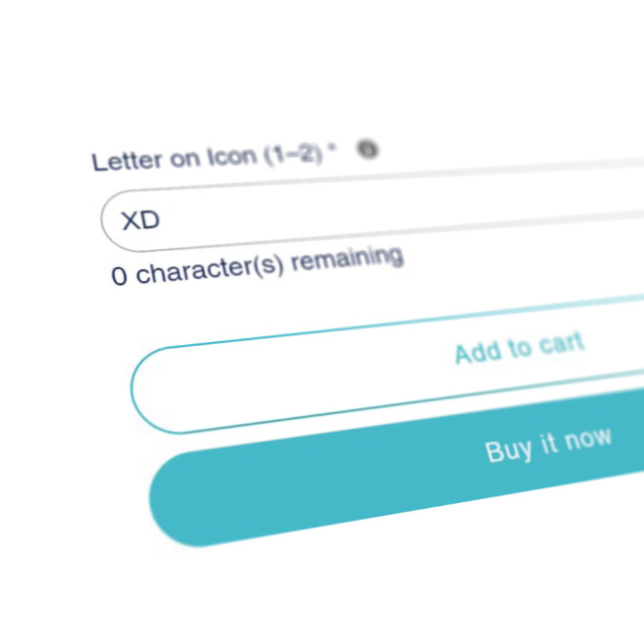Click the "Add to cart" button text
Image resolution: width=644 pixels, height=644 pixels.
click(x=519, y=348)
